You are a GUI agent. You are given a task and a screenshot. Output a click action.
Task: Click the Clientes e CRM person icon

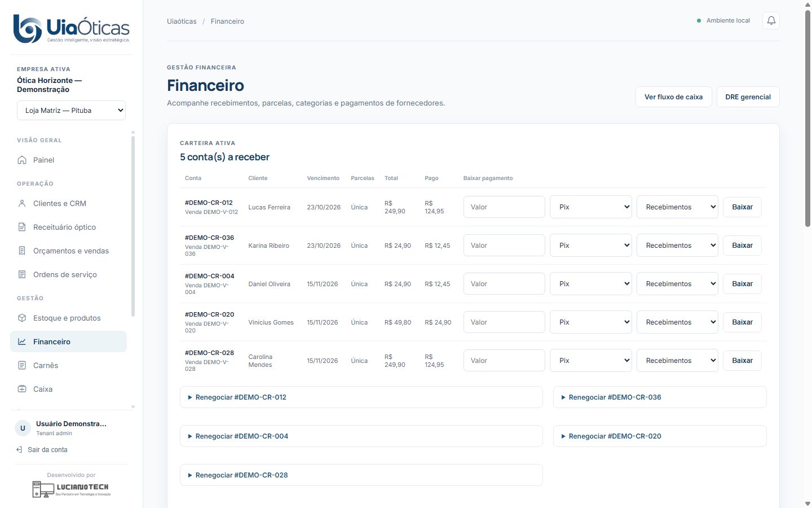[x=22, y=203]
